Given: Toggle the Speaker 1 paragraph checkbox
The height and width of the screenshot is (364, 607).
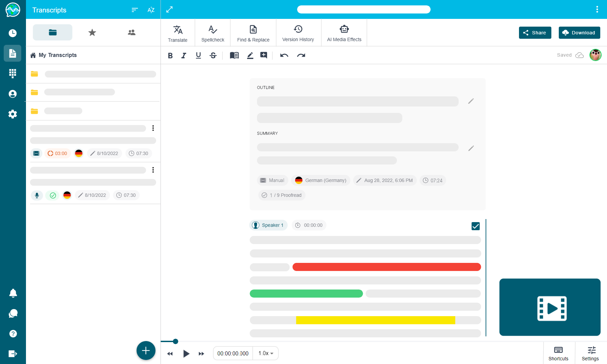Looking at the screenshot, I should [475, 226].
